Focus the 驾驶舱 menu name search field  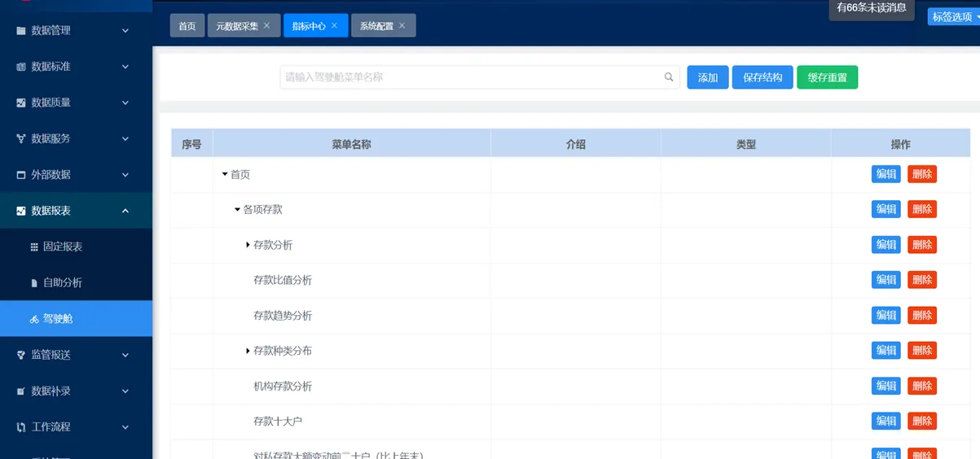tap(472, 77)
